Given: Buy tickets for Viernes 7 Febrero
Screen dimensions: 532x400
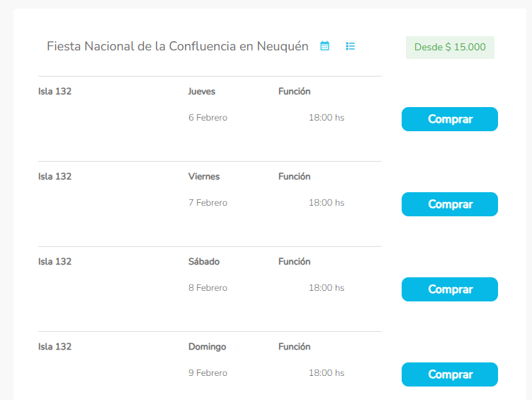Looking at the screenshot, I should pos(449,204).
